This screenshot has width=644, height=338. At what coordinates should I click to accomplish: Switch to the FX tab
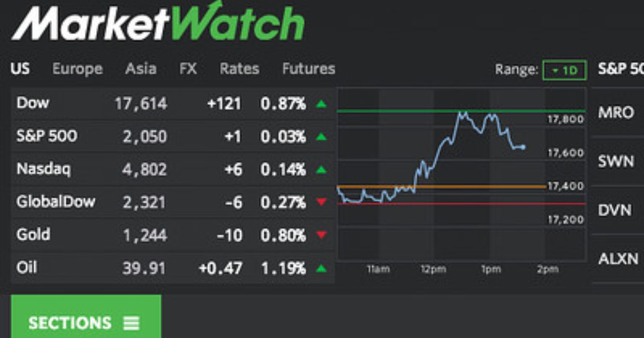[x=188, y=68]
